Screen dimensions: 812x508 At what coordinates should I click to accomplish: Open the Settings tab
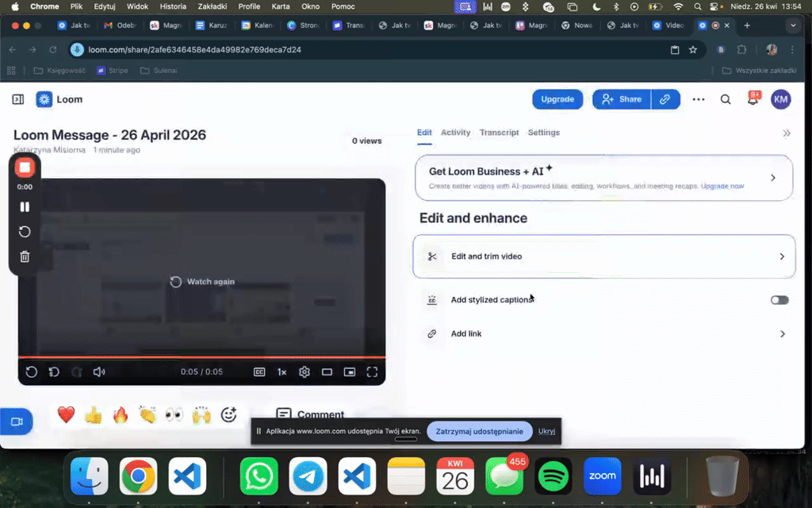544,133
